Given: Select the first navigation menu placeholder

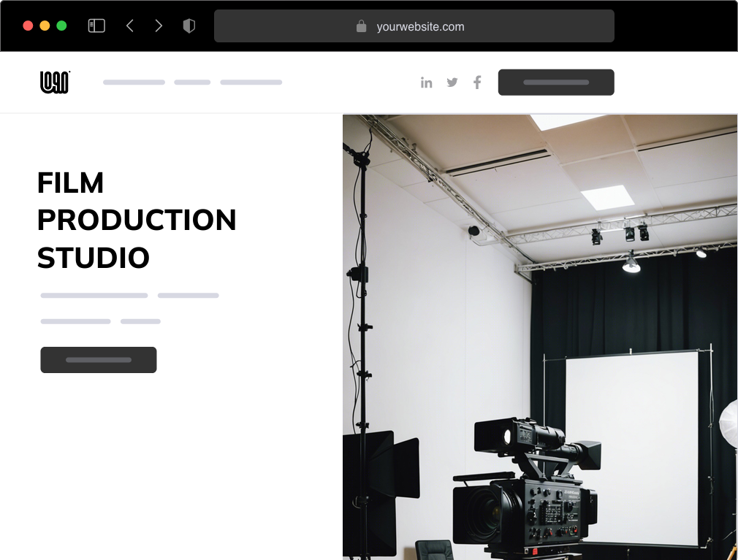Looking at the screenshot, I should point(134,82).
